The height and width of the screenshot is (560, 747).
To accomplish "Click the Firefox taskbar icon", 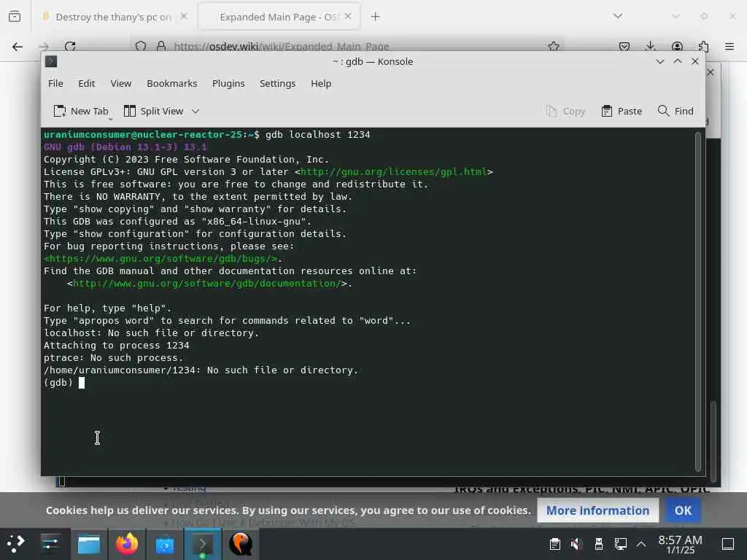I will 127,544.
